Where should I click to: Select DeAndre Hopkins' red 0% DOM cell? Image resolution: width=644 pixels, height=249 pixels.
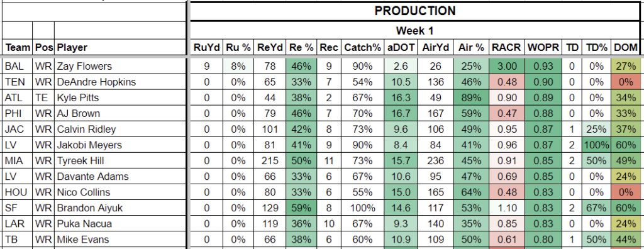626,82
